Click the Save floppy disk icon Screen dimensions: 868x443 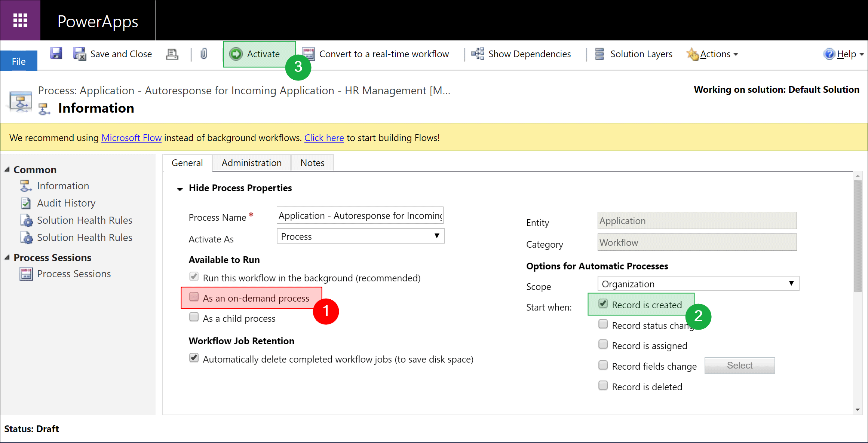click(56, 54)
